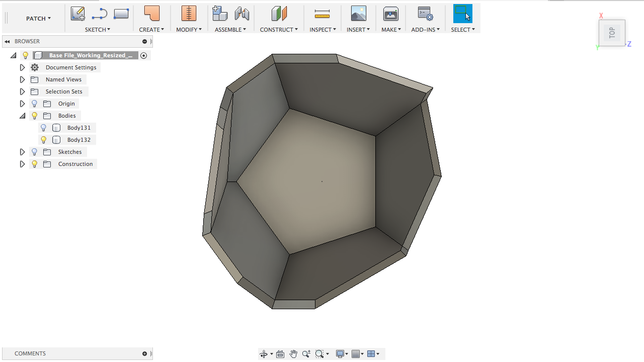Viewport: 644px width, 362px height.
Task: Expand the Sketches folder
Action: click(22, 152)
